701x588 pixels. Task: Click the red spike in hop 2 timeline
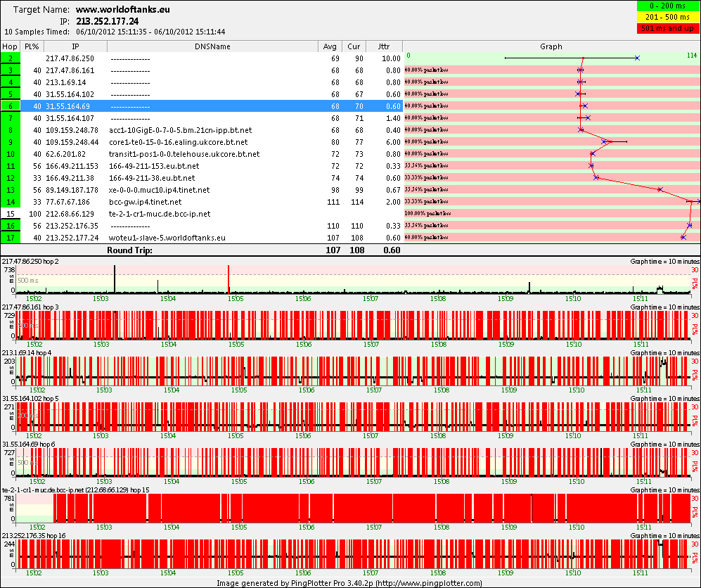pyautogui.click(x=229, y=279)
